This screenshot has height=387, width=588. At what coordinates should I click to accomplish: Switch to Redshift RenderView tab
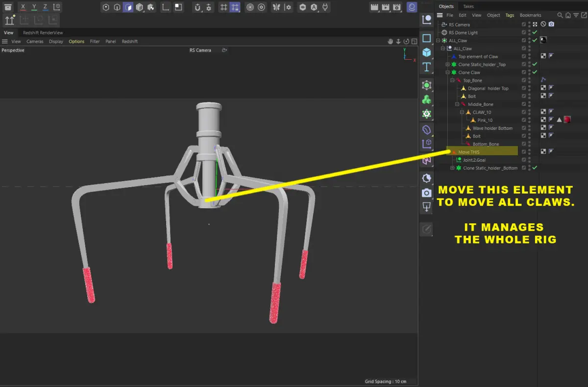[x=43, y=33]
